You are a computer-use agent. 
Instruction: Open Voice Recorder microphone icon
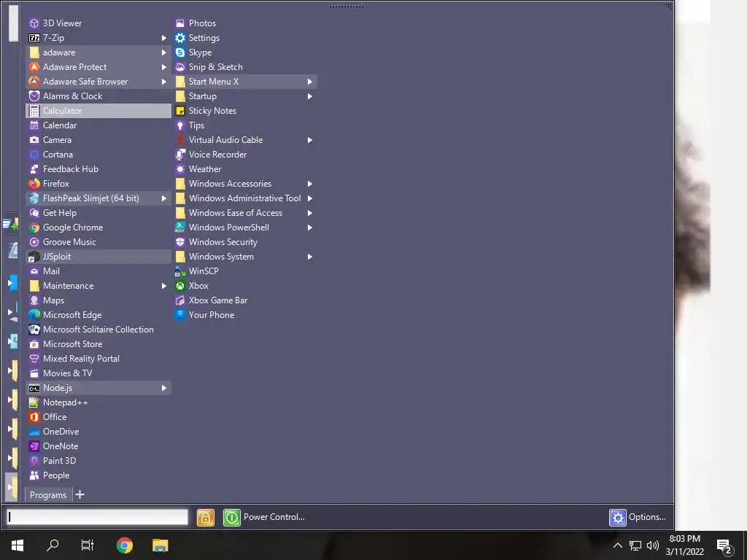coord(180,155)
